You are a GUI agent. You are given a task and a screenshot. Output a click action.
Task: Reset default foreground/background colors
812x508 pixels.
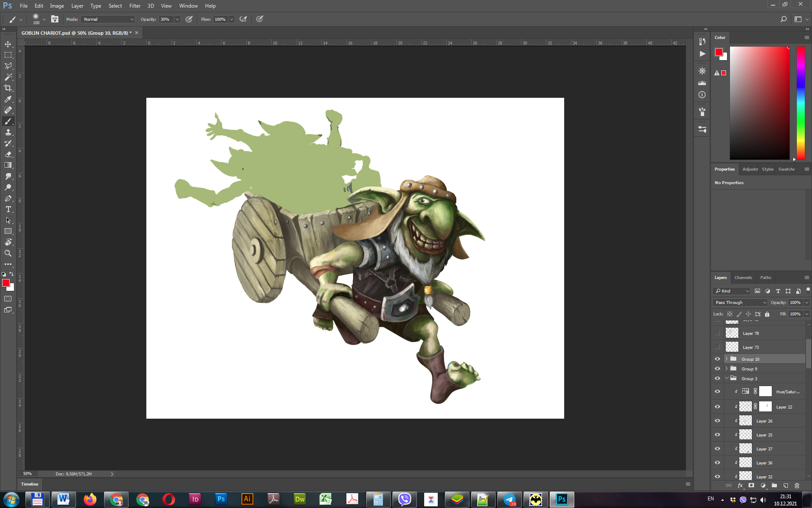[x=4, y=274]
